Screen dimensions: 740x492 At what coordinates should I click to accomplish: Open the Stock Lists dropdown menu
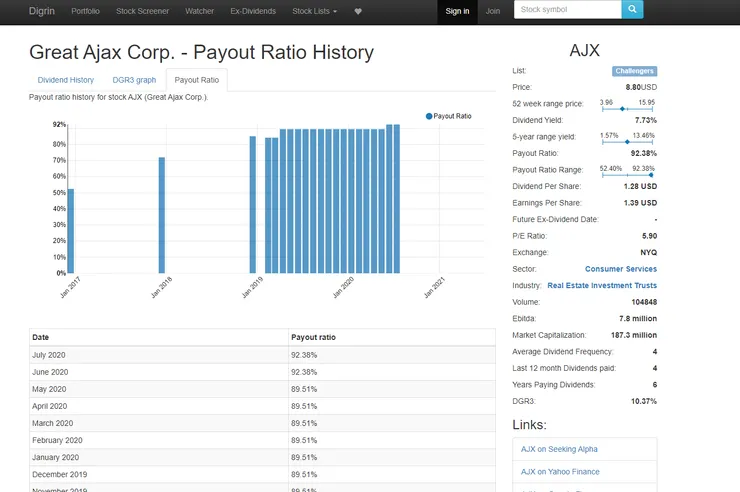[x=314, y=11]
